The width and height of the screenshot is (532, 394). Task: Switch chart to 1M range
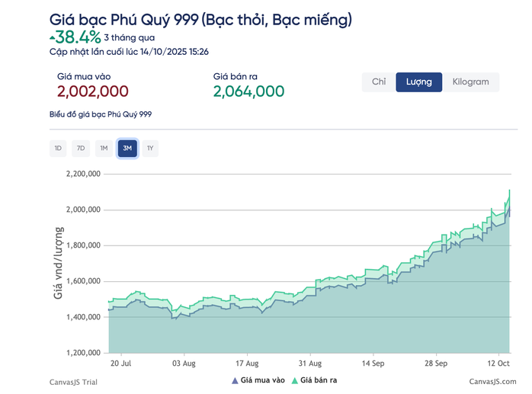(x=104, y=149)
